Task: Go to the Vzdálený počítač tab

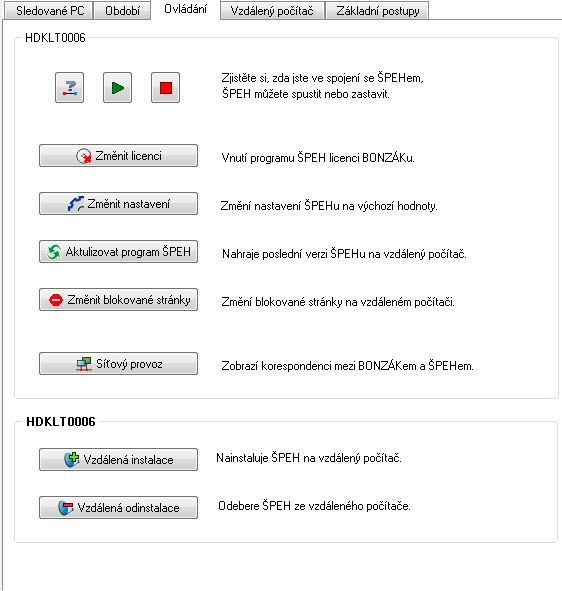Action: [272, 11]
